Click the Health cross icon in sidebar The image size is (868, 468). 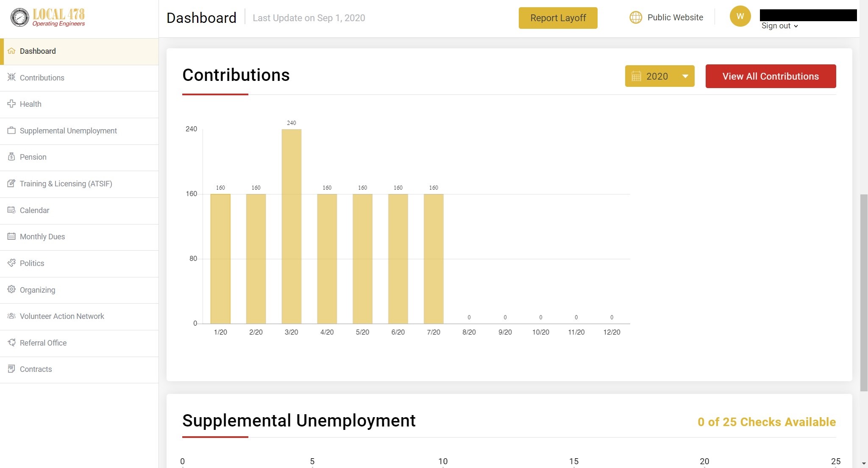click(x=11, y=104)
